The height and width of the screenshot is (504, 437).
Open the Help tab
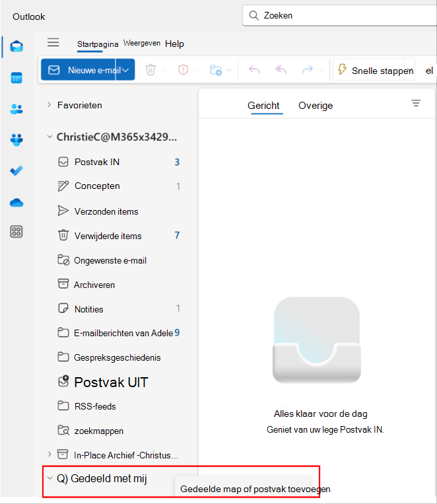pos(174,44)
